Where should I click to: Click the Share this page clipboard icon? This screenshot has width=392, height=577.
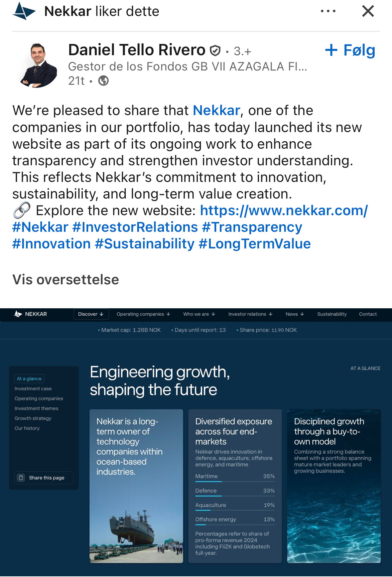click(x=21, y=478)
